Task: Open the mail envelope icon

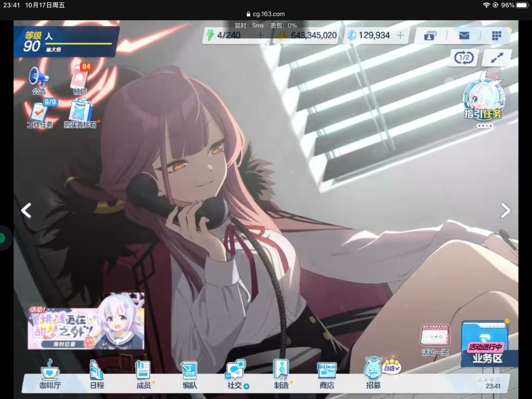Action: [x=464, y=35]
